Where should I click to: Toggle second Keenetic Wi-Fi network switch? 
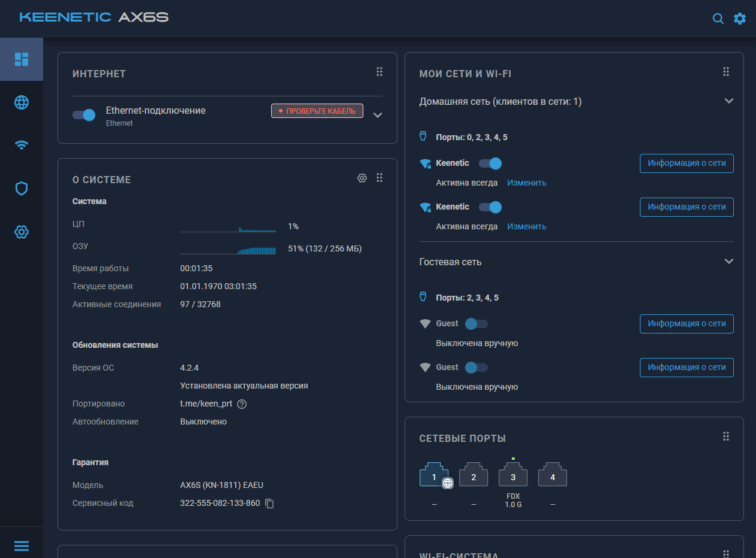click(x=490, y=207)
